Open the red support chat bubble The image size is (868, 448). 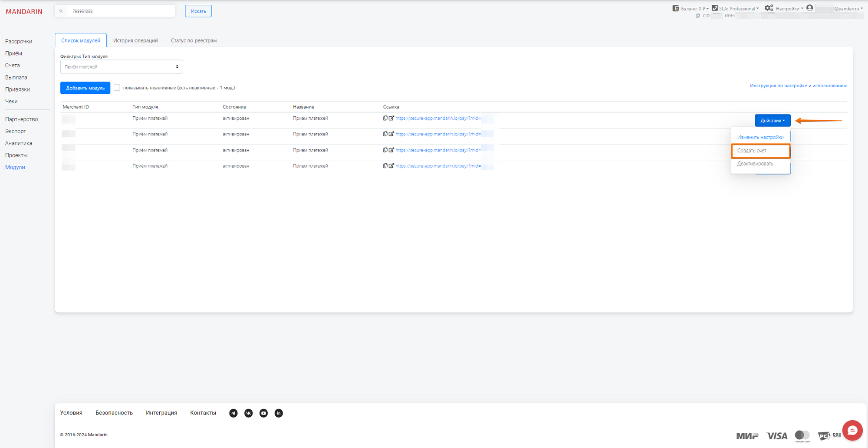[852, 430]
